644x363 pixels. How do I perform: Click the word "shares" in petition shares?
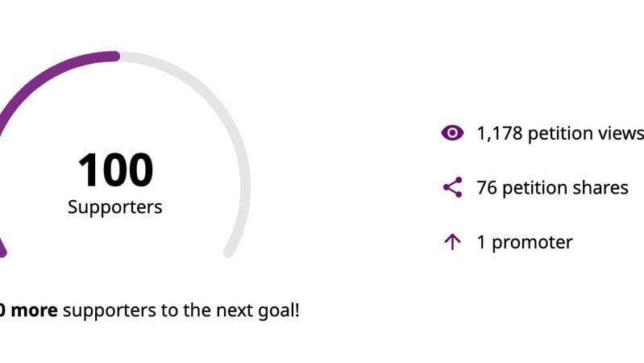click(x=600, y=188)
